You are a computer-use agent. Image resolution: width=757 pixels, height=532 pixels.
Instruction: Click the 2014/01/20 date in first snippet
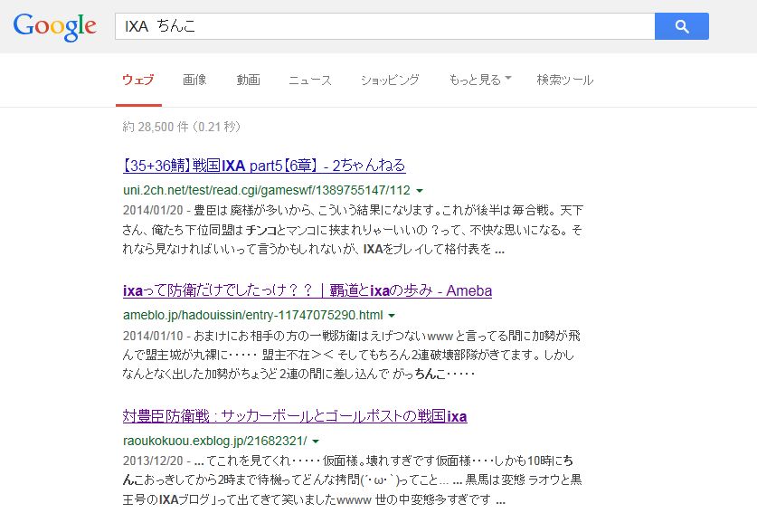(153, 210)
